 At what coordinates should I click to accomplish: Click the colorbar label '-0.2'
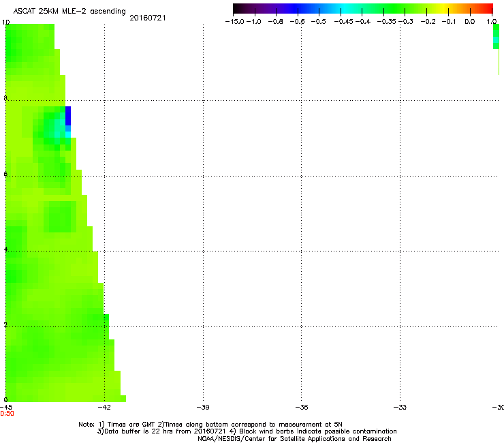428,22
